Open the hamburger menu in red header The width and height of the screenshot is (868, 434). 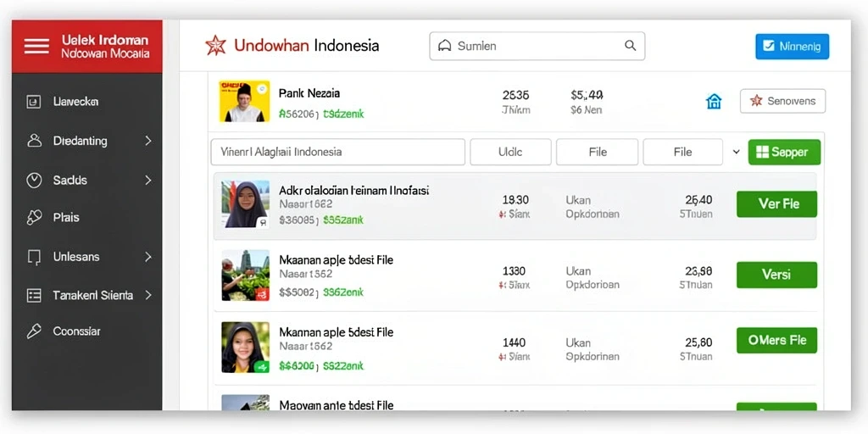pyautogui.click(x=36, y=46)
